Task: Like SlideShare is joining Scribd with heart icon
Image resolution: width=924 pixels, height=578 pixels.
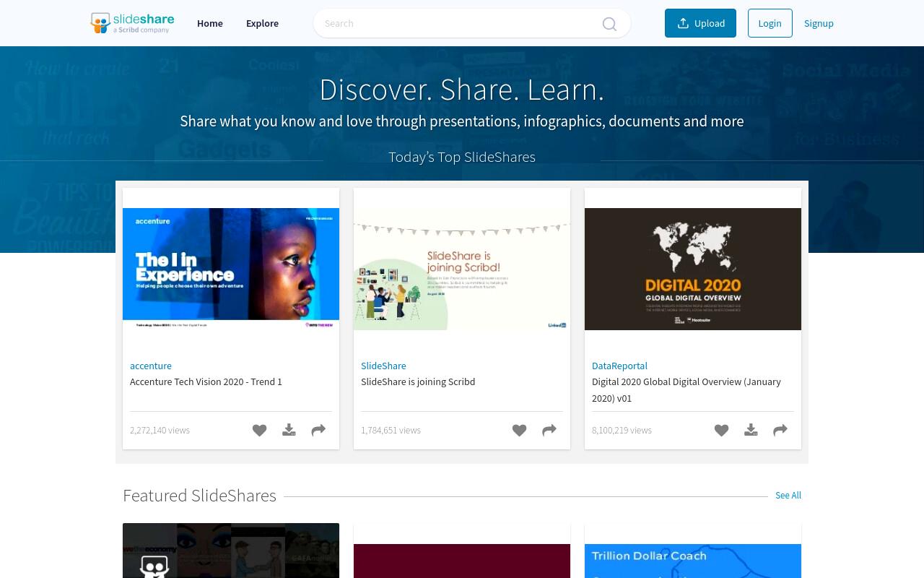Action: (x=519, y=430)
